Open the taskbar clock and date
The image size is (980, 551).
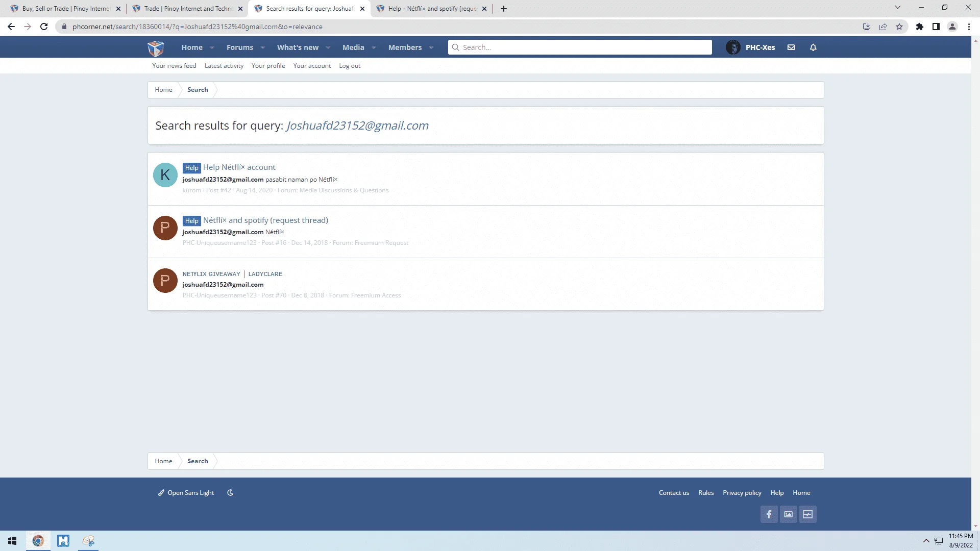click(961, 541)
